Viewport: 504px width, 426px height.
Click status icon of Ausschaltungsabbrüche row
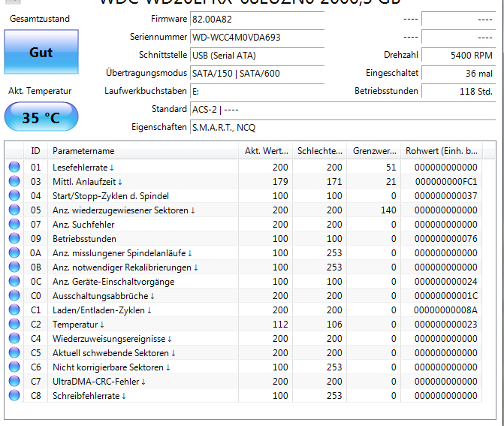[x=14, y=295]
